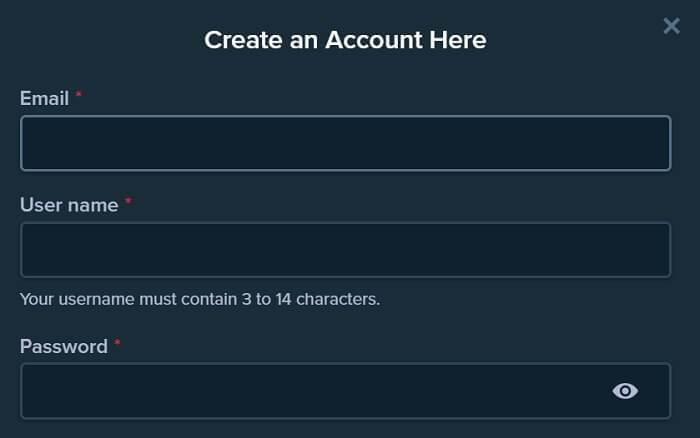Toggle password visibility eye icon
Screen dimensions: 700x438
tap(625, 391)
